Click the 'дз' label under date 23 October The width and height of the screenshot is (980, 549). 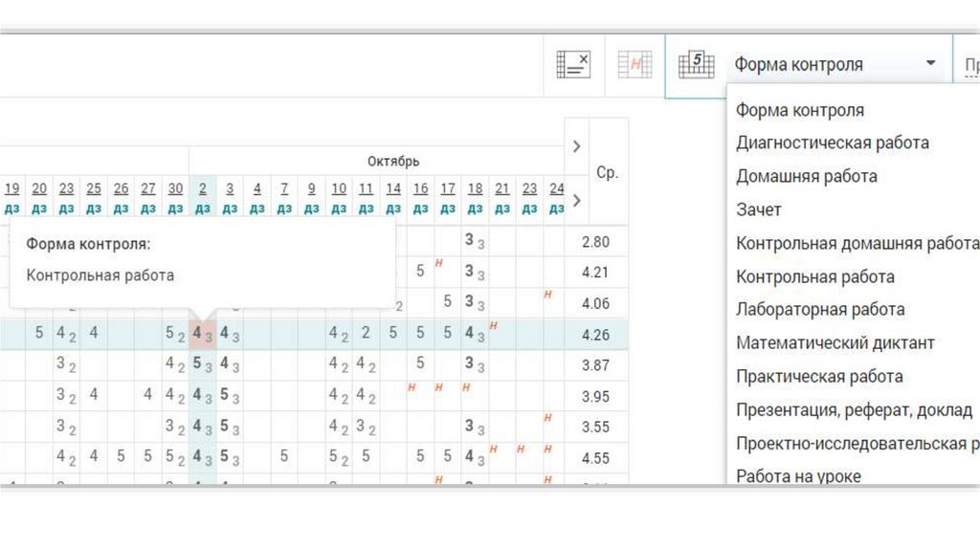click(529, 208)
